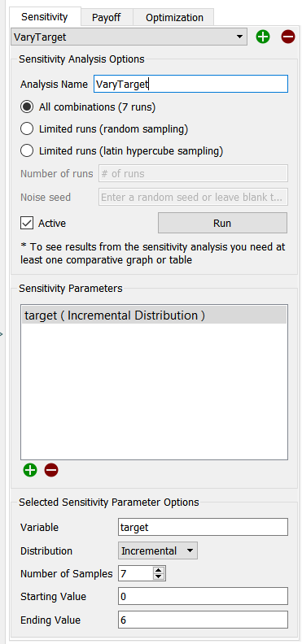Click the Analysis Name text field
The width and height of the screenshot is (302, 644).
coord(190,85)
